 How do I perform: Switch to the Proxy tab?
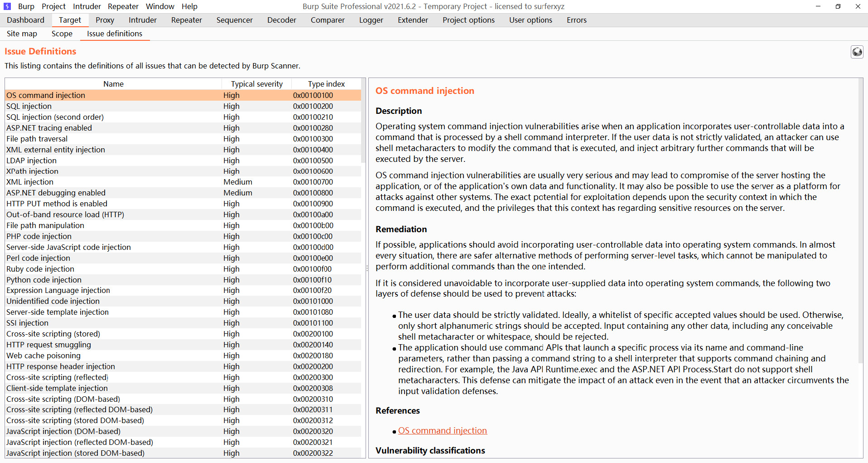[105, 20]
